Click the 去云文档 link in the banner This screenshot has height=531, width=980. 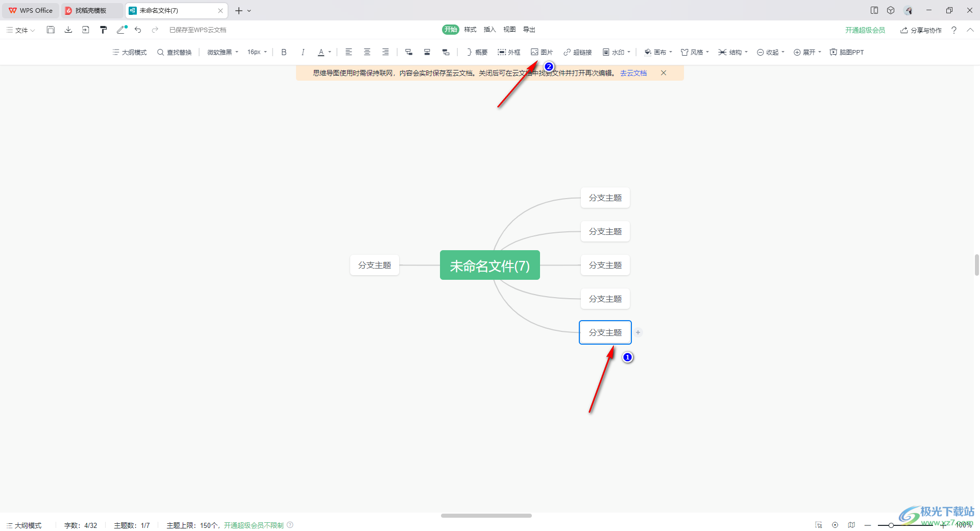(633, 73)
